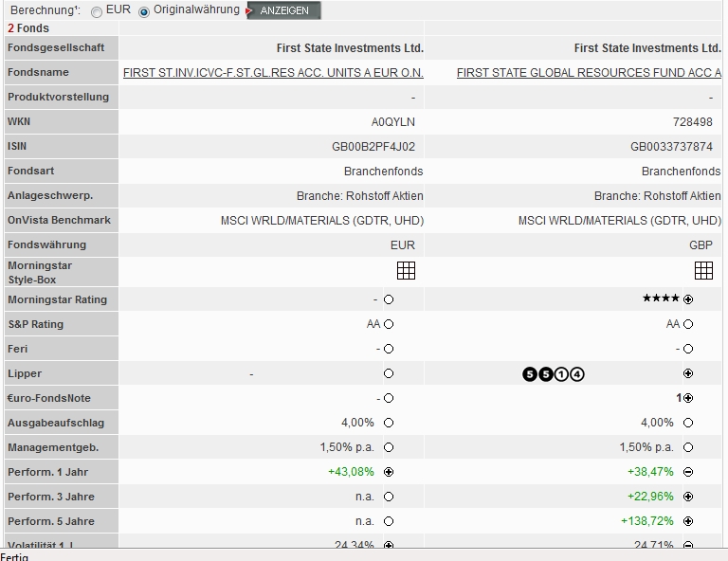Select the Originalwährung radio button
This screenshot has width=728, height=561.
click(144, 12)
